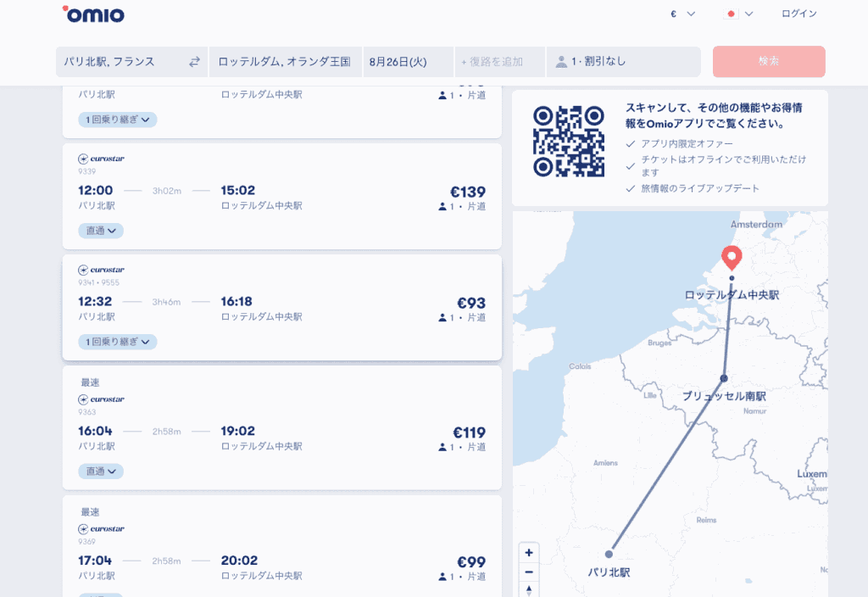Image resolution: width=868 pixels, height=597 pixels.
Task: Click the Eurostar logo on the 12:32 train
Action: [x=102, y=270]
